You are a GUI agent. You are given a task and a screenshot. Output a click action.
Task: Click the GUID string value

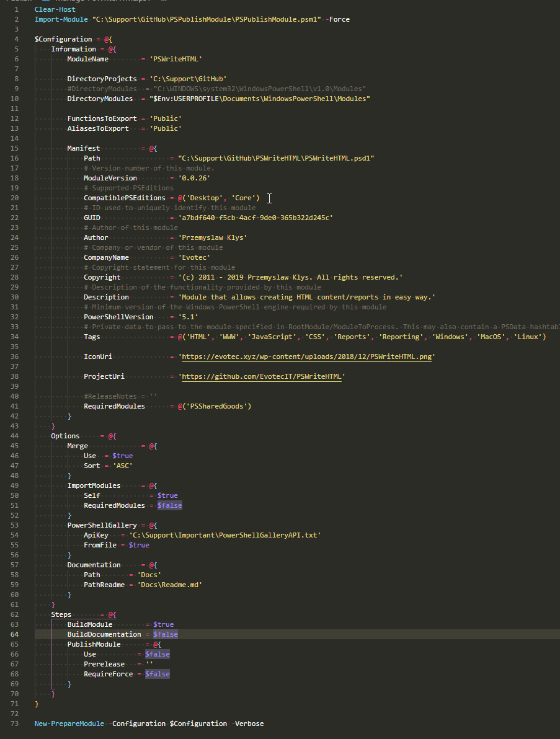pos(254,217)
